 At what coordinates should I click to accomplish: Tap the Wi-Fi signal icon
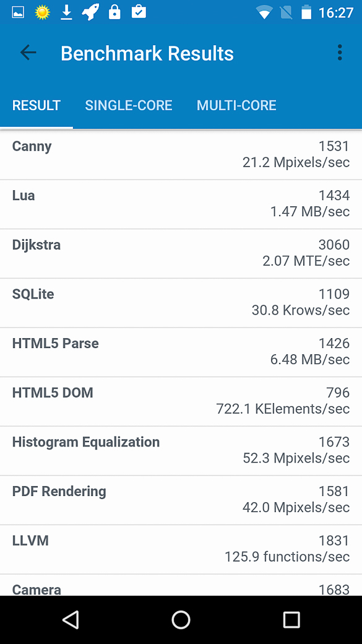[265, 13]
